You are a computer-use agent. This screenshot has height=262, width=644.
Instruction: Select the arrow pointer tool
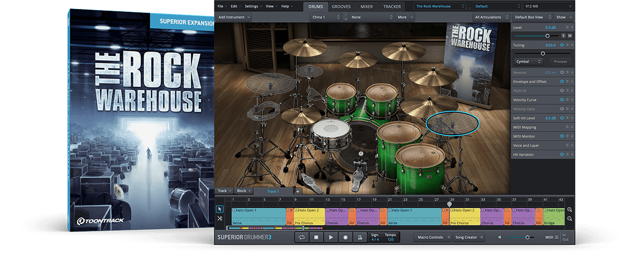click(220, 209)
